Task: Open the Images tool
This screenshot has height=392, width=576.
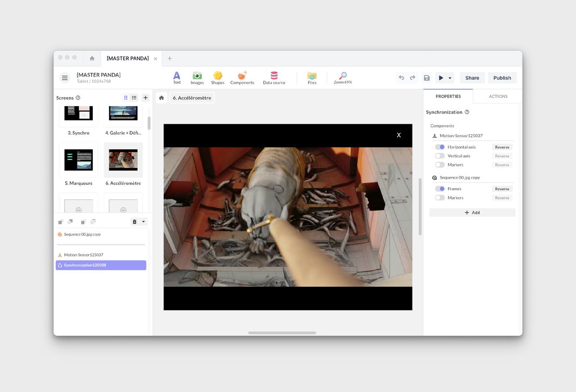Action: [x=197, y=76]
